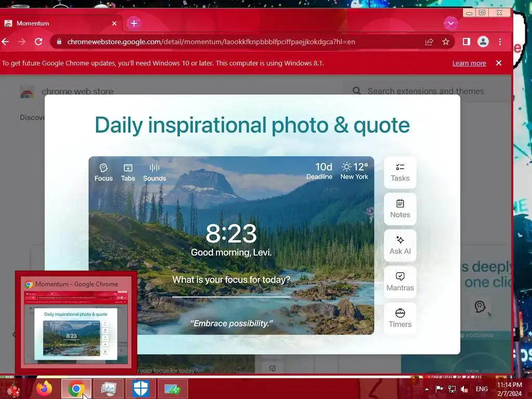
Task: Click the Notes card
Action: coord(400,209)
